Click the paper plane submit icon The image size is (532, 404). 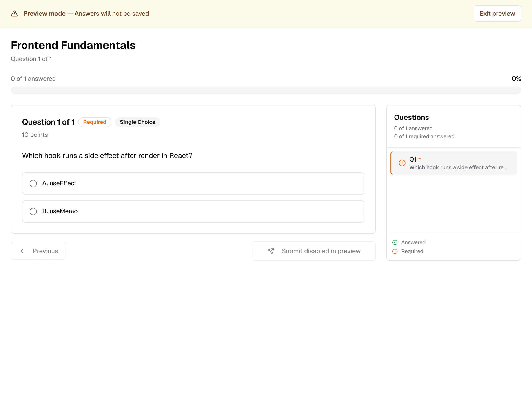[x=271, y=251]
